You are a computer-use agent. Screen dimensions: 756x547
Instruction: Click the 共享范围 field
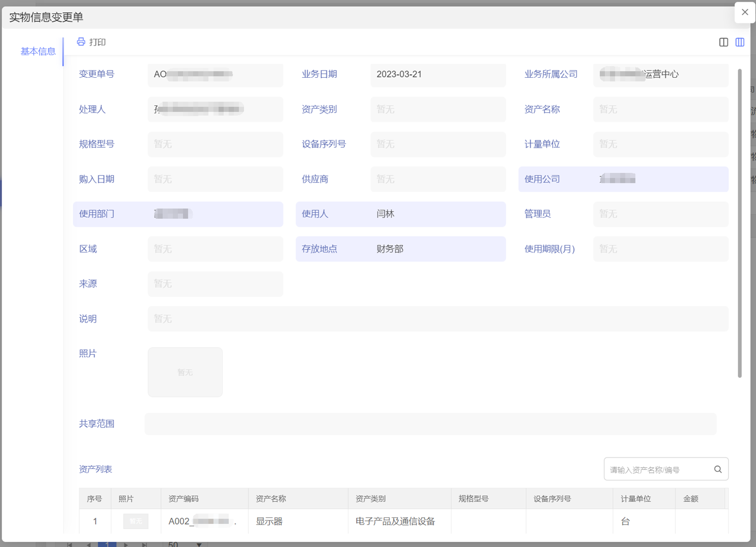pos(430,424)
